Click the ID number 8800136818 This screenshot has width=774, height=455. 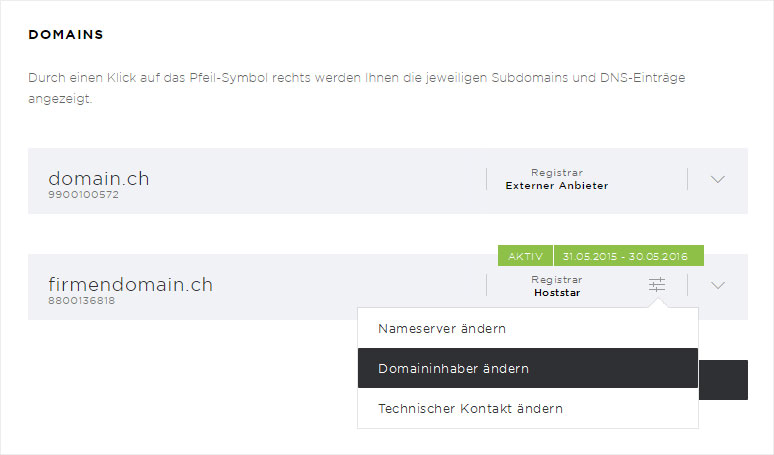click(x=81, y=301)
